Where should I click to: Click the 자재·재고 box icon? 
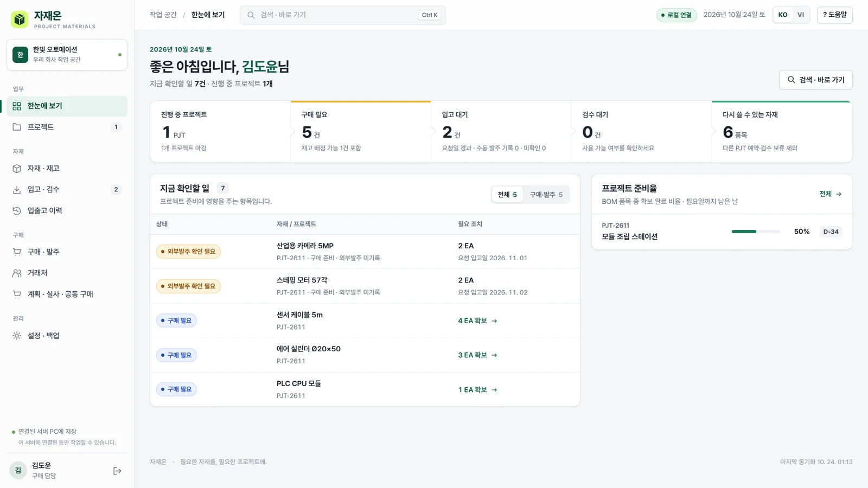tap(17, 169)
